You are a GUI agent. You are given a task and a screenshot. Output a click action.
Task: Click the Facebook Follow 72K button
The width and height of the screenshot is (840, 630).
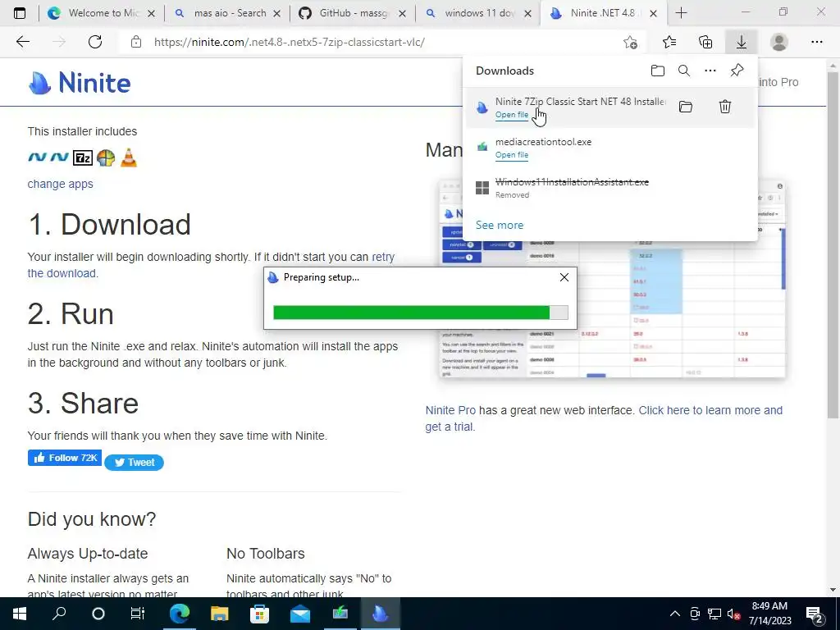click(x=65, y=458)
